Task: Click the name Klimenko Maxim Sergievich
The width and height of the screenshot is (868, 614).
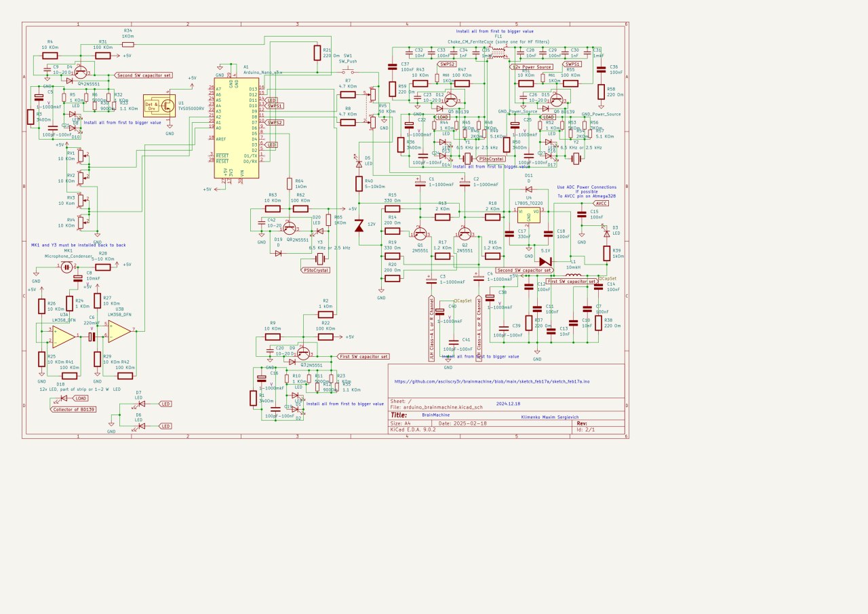Action: tap(550, 417)
